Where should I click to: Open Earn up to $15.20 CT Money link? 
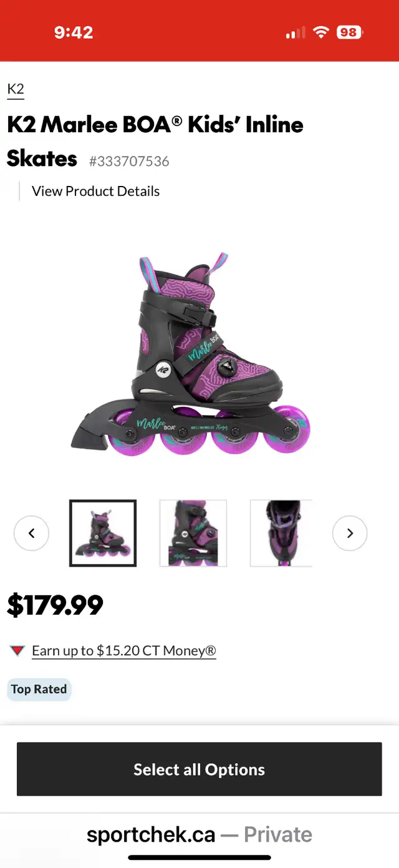pyautogui.click(x=124, y=651)
